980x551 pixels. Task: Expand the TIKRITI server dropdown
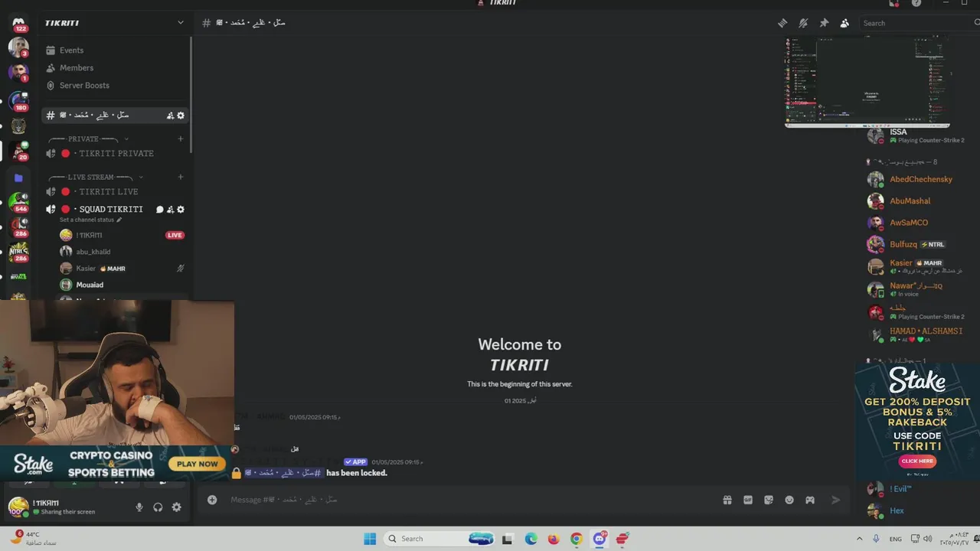tap(181, 23)
